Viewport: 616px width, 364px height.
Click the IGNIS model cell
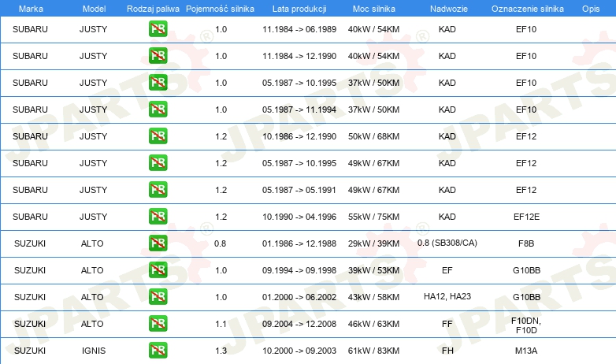94,351
